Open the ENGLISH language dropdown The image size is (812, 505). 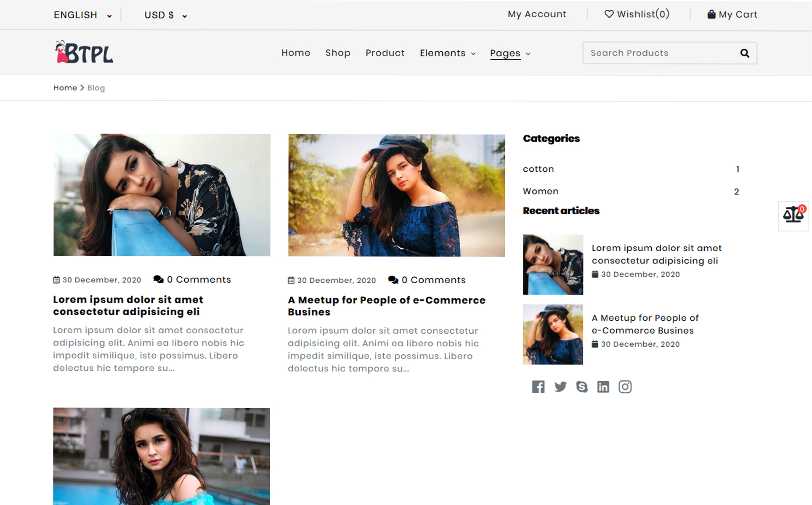coord(82,15)
